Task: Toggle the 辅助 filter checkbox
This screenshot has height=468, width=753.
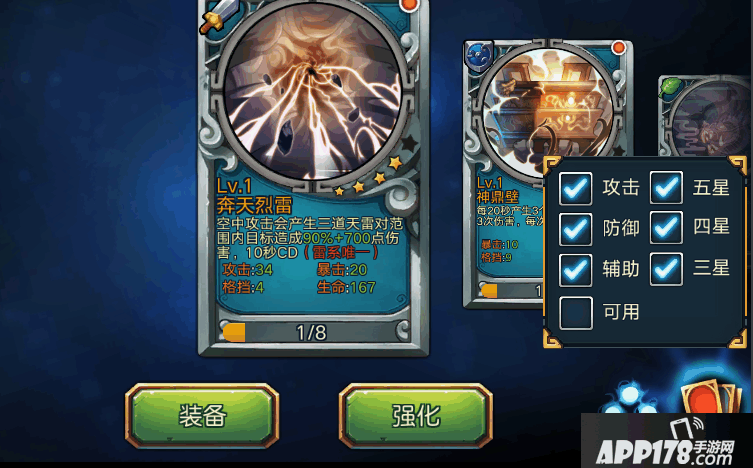Action: tap(575, 270)
